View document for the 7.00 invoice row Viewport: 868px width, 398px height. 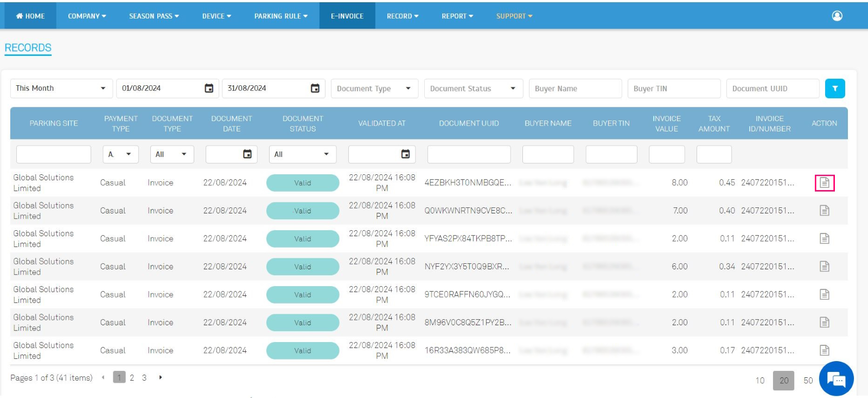tap(824, 211)
